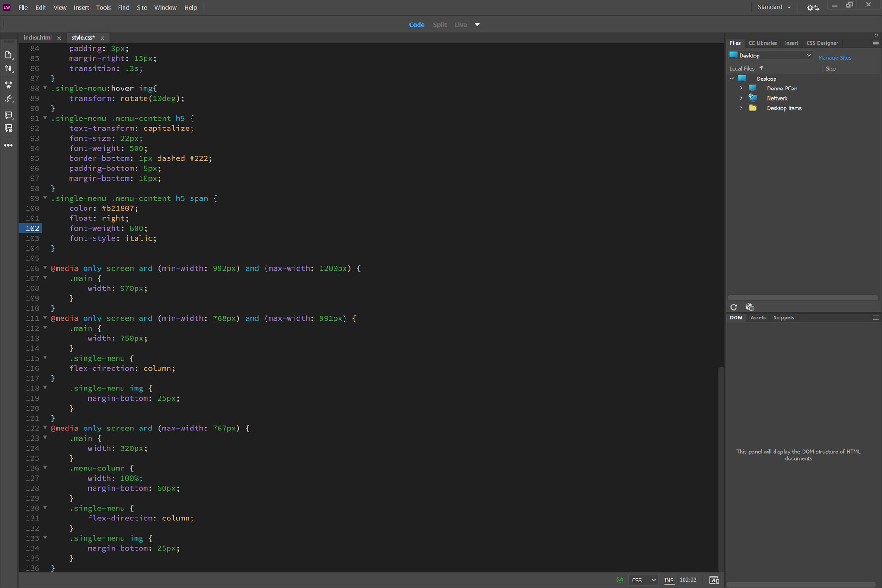The width and height of the screenshot is (882, 588).
Task: Open the Desktop site dropdown in Files panel
Action: pos(770,56)
